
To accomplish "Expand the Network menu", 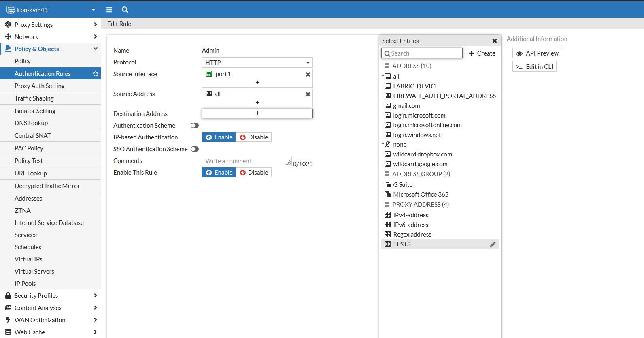I will 96,36.
